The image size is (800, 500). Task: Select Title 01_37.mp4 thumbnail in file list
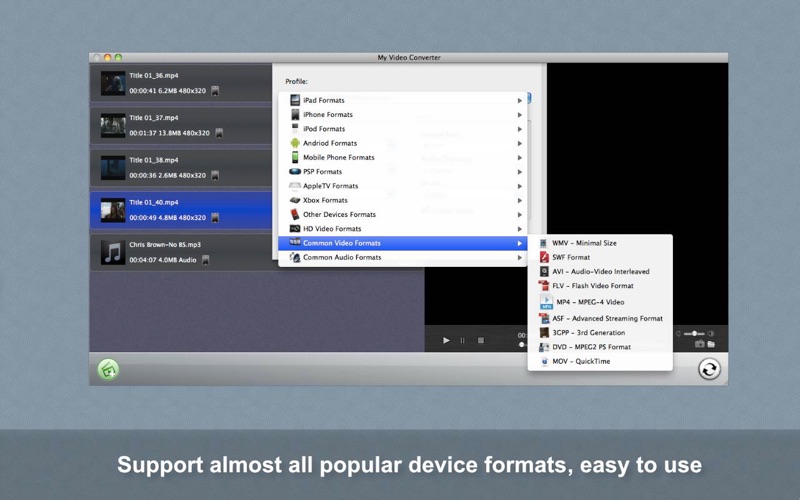click(x=113, y=126)
